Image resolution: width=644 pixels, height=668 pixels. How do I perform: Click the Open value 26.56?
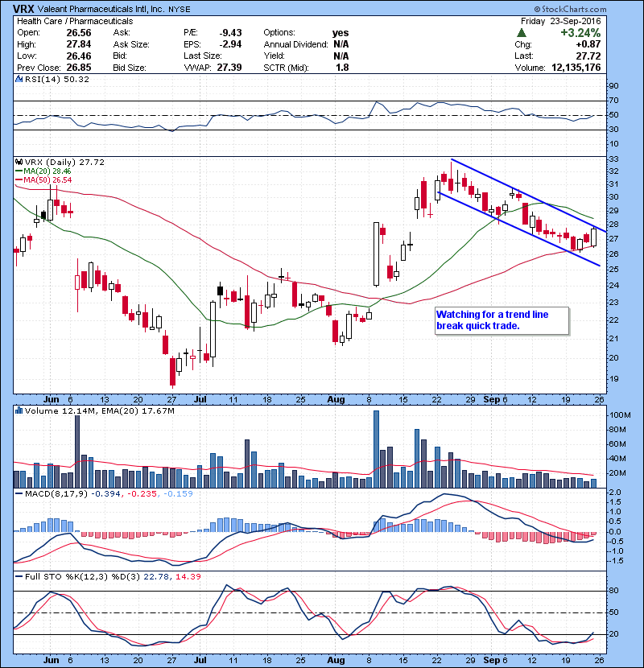[79, 33]
